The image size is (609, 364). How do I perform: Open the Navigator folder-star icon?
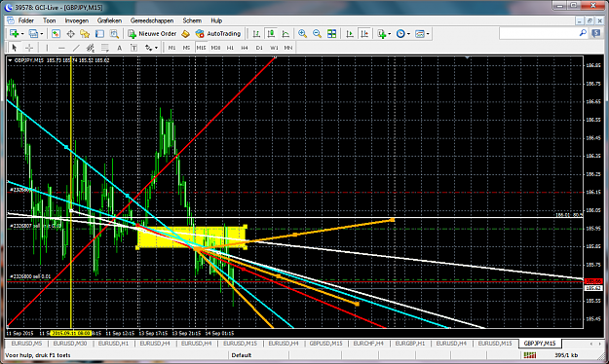[85, 34]
